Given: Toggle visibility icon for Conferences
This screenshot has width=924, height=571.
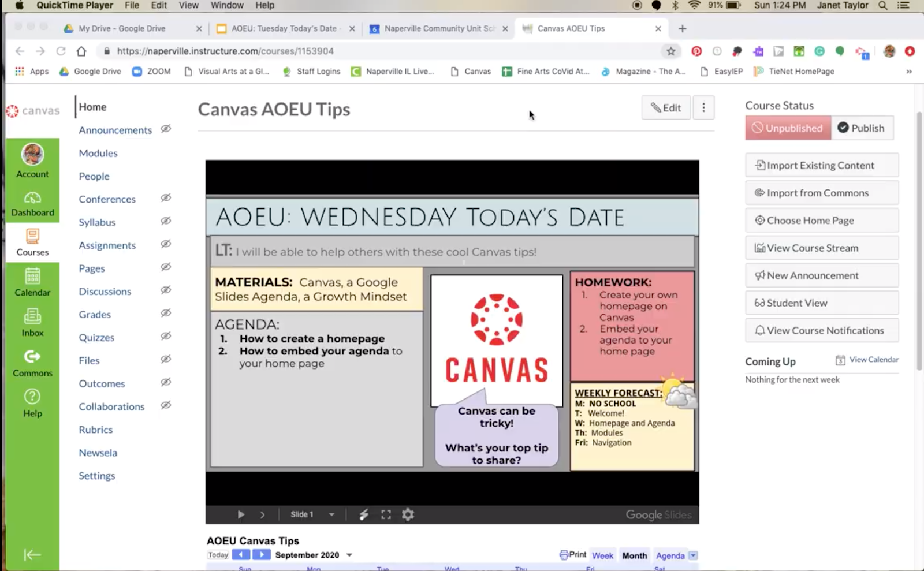Looking at the screenshot, I should coord(166,198).
